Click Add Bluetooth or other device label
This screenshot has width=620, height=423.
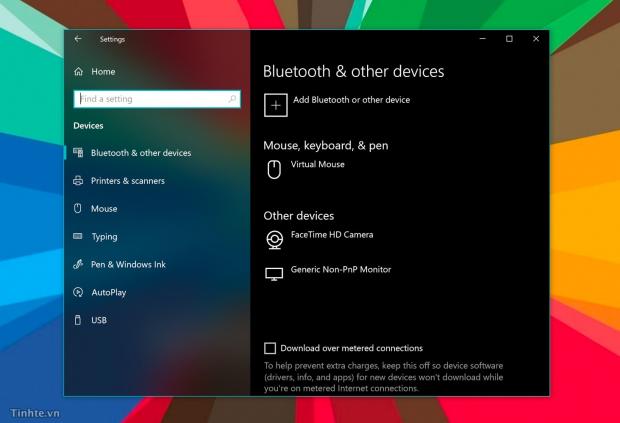(x=351, y=100)
